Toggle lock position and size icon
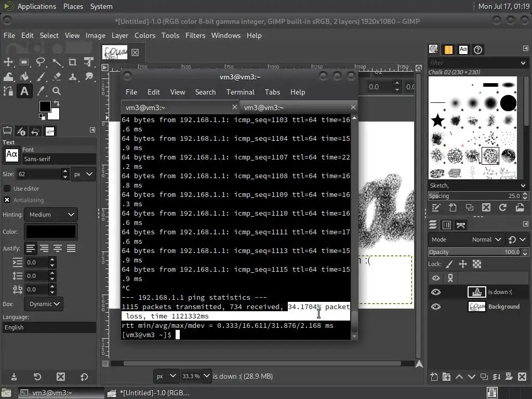Screen dimensions: 532x399 coord(463,264)
